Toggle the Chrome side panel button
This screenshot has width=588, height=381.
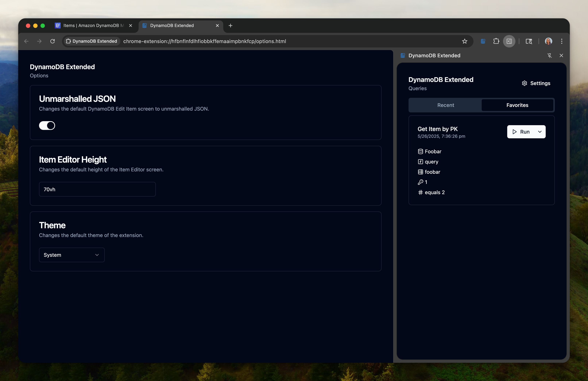coord(509,41)
